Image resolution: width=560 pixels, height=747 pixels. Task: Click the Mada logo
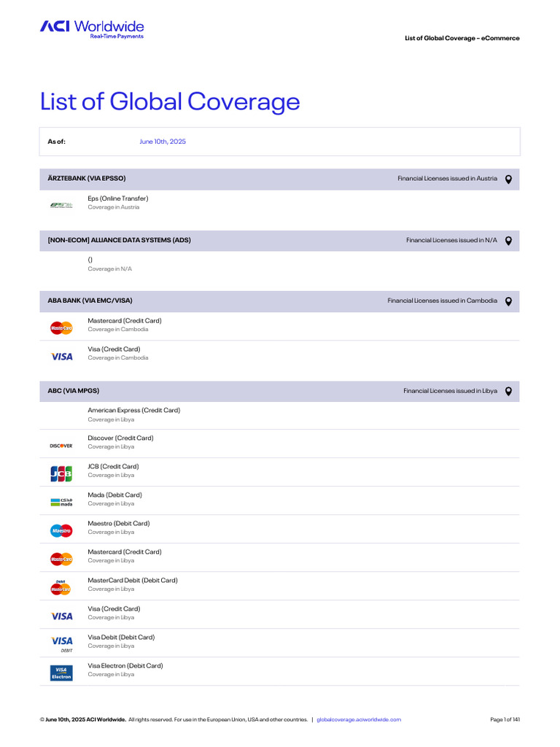tap(61, 502)
